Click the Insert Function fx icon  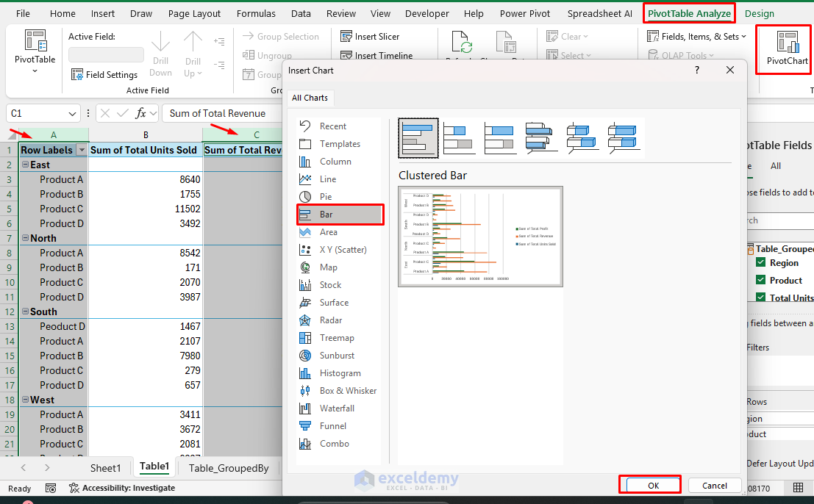(x=140, y=113)
